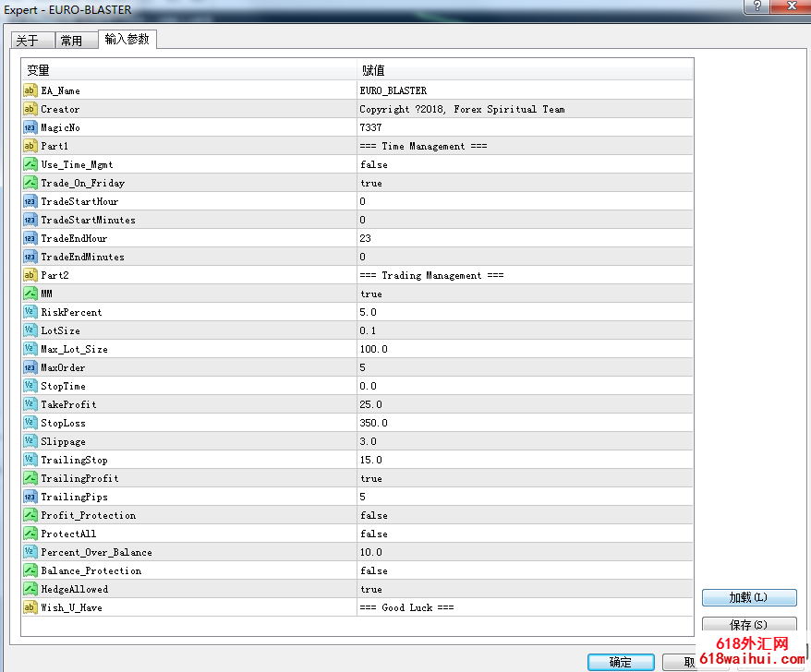Viewport: 811px width, 672px height.
Task: Click the double-type icon beside StopLoss
Action: 30,423
